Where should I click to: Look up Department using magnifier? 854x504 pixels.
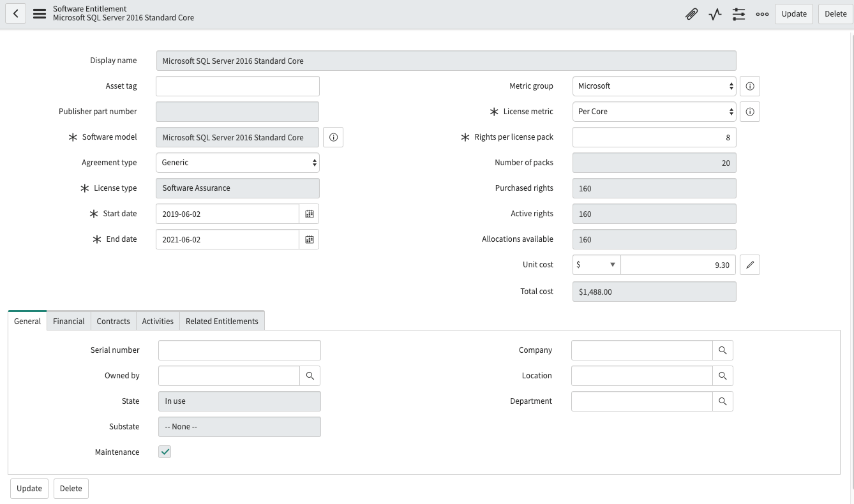click(723, 401)
